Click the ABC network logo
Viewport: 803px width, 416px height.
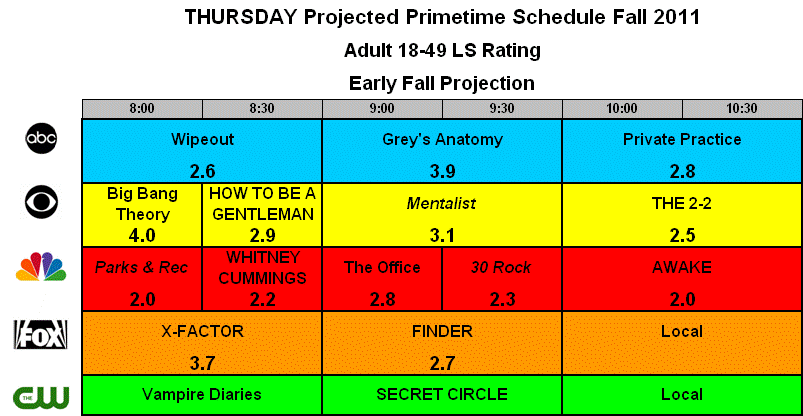tap(41, 138)
